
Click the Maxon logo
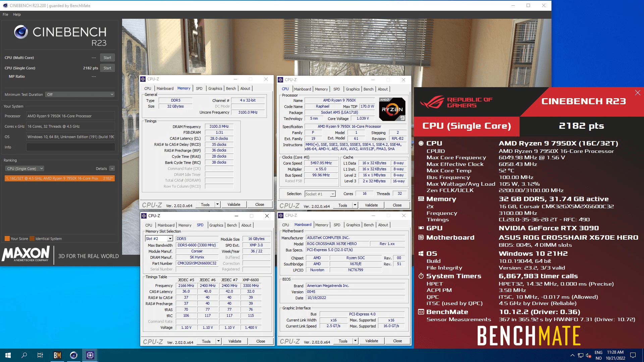click(26, 254)
